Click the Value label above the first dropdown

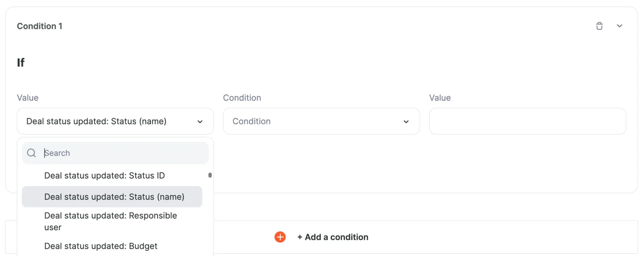click(27, 98)
